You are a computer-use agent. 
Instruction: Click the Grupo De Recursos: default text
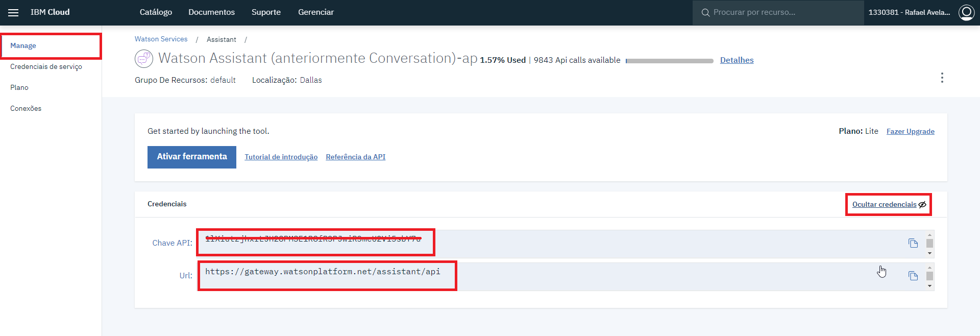[185, 80]
